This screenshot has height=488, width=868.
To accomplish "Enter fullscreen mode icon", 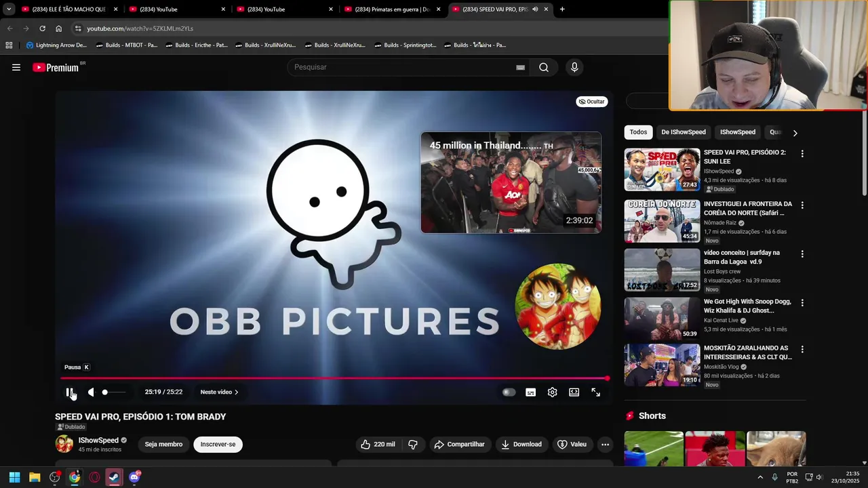I will pyautogui.click(x=595, y=392).
